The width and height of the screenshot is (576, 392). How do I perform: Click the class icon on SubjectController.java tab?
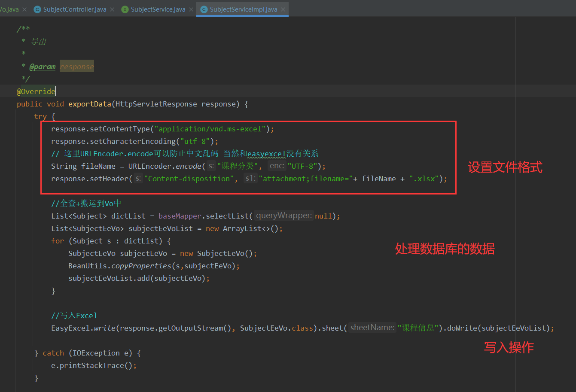pyautogui.click(x=37, y=9)
